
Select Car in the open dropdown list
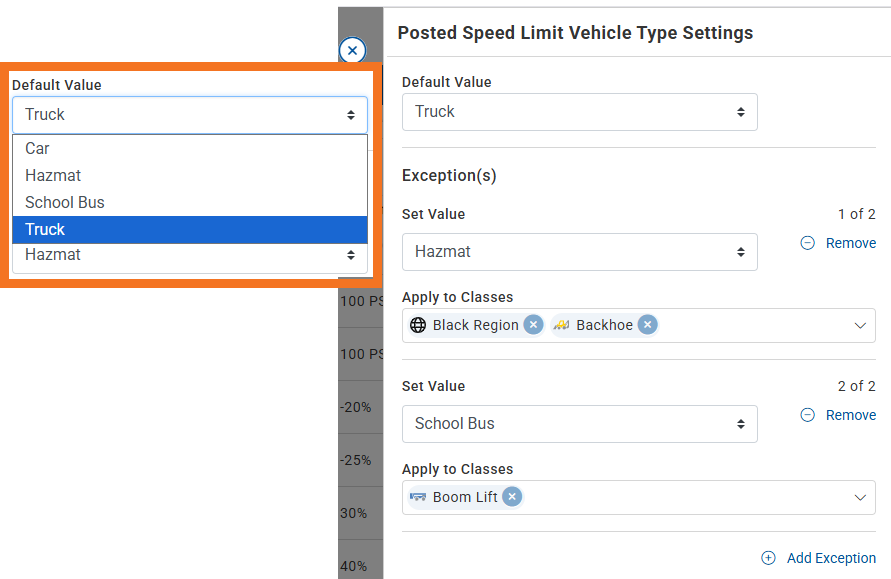point(190,148)
